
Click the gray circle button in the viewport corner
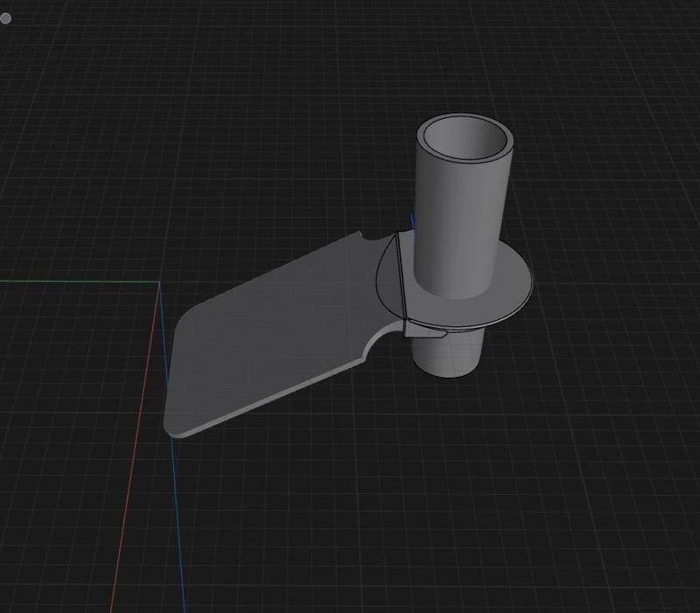tap(6, 18)
